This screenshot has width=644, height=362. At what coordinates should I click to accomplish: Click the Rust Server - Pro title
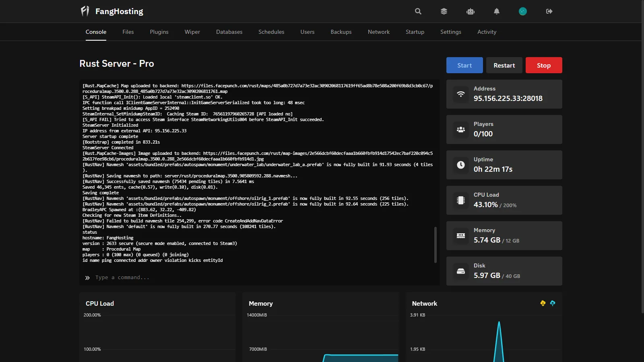point(117,64)
